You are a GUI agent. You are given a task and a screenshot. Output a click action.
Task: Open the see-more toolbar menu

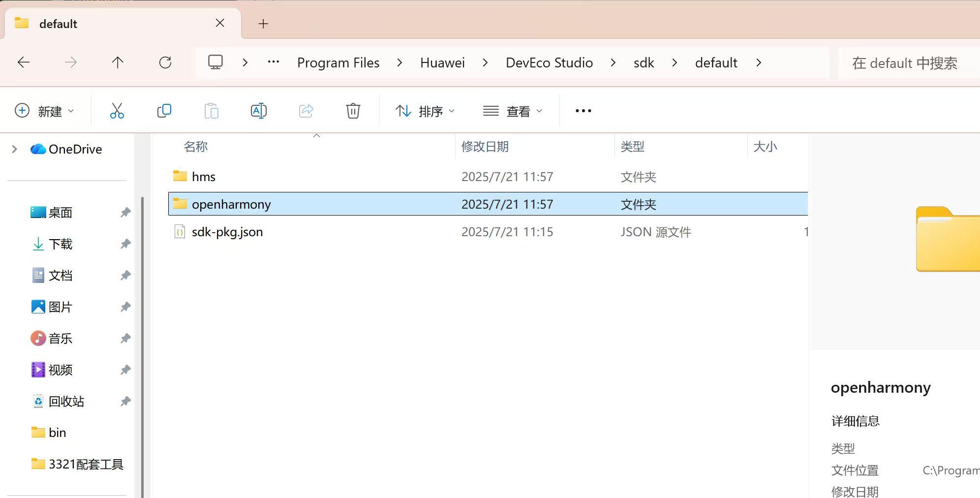coord(582,111)
